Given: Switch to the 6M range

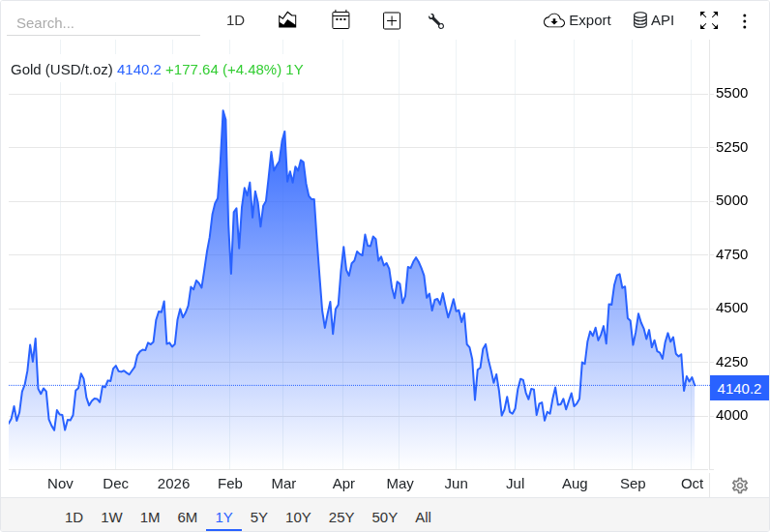Looking at the screenshot, I should click(187, 517).
